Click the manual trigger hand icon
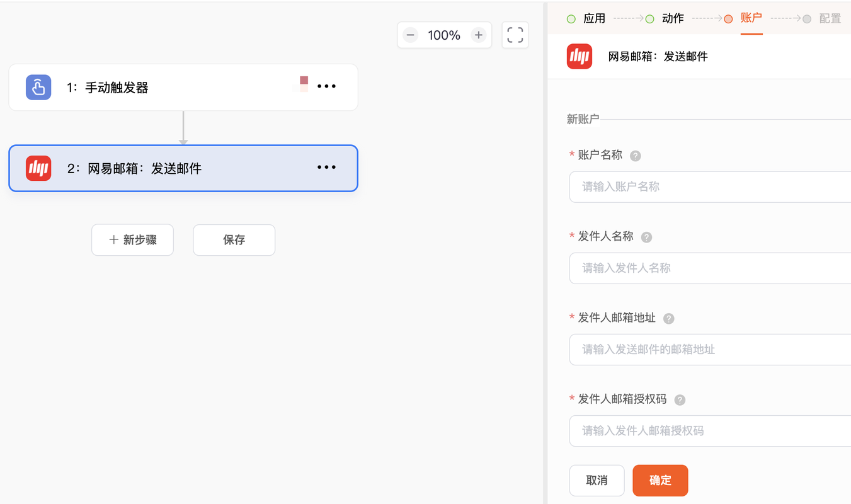 click(38, 87)
